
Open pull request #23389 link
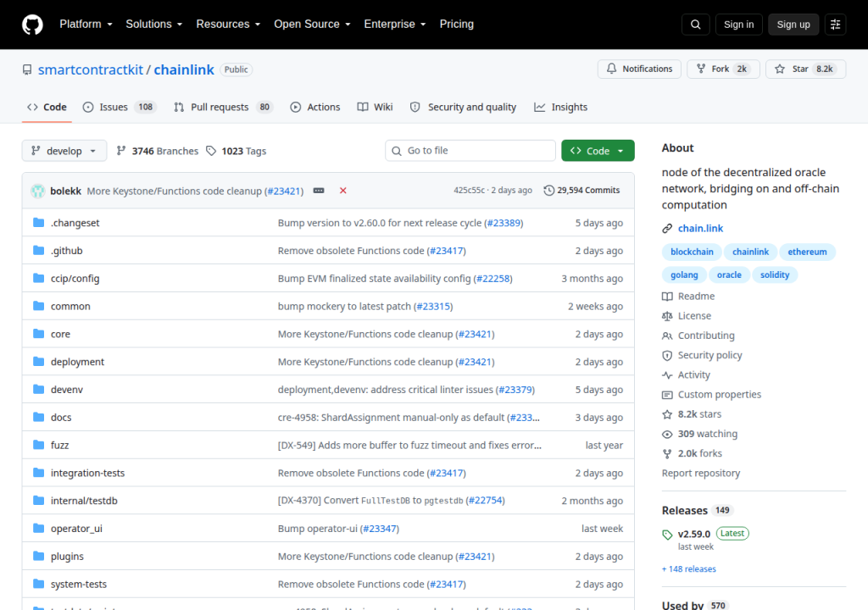tap(504, 223)
